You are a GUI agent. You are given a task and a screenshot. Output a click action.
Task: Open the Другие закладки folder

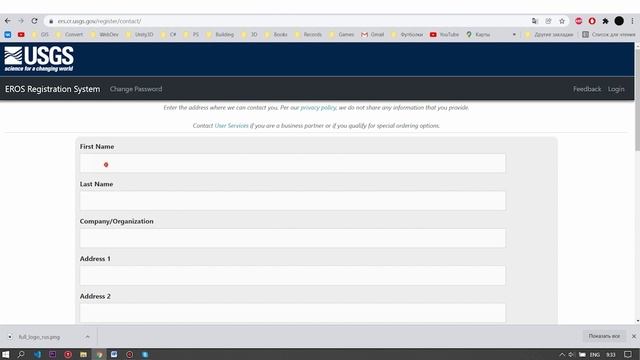coord(549,35)
